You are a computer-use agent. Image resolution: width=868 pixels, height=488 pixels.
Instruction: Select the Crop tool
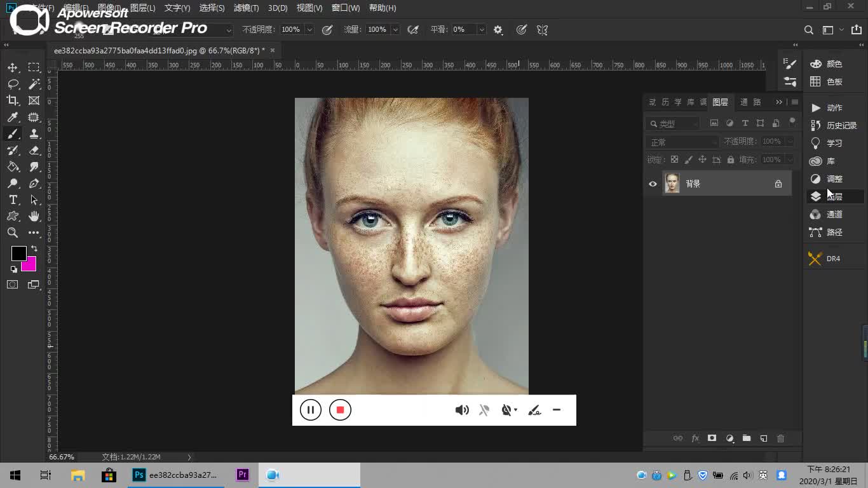(x=13, y=100)
